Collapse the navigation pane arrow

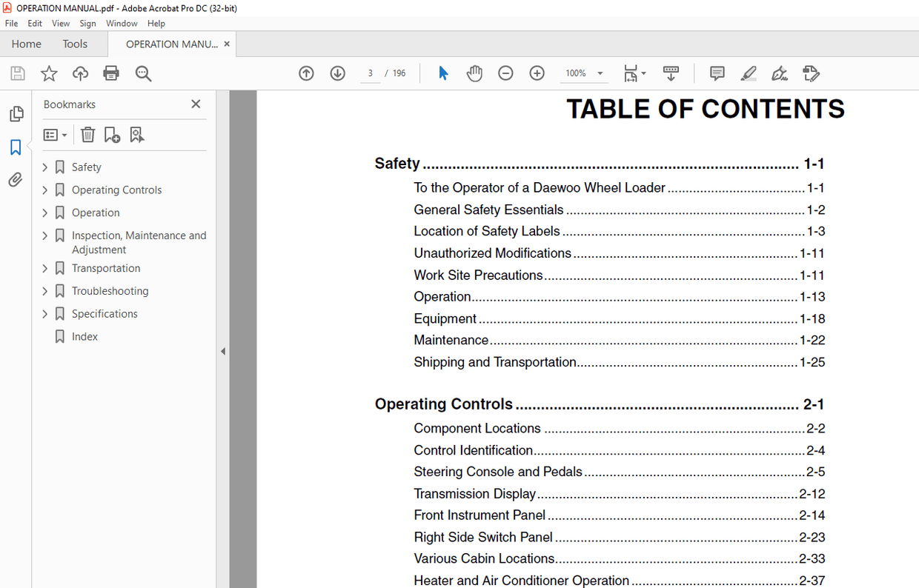(222, 352)
